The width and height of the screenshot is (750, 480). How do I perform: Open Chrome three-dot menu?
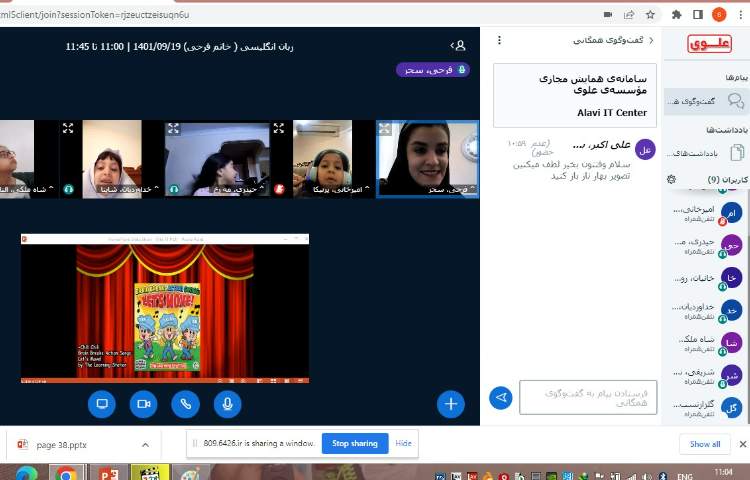740,15
